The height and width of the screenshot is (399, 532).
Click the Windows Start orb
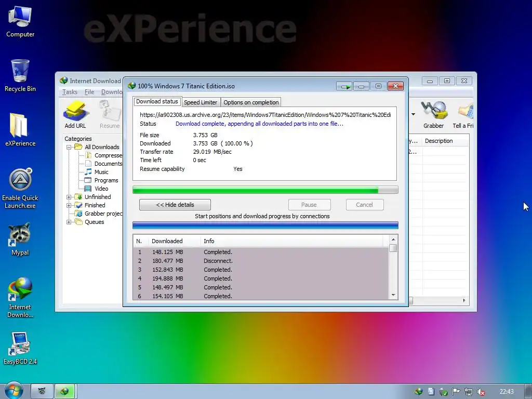click(x=14, y=391)
